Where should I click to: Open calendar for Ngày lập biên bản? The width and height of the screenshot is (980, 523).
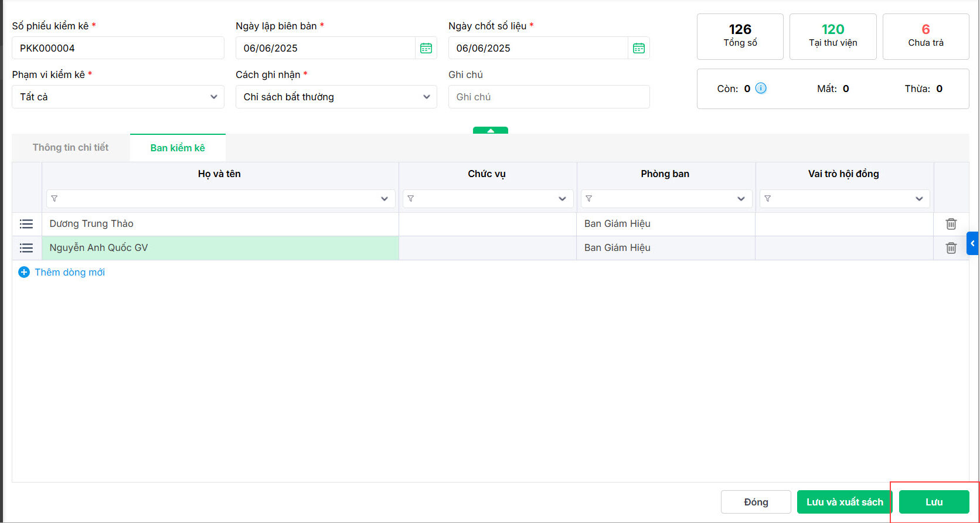point(426,48)
